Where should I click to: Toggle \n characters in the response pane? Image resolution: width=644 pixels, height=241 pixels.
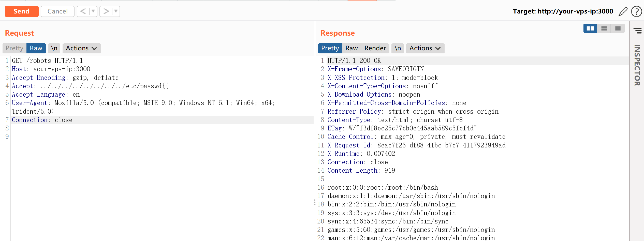click(398, 48)
